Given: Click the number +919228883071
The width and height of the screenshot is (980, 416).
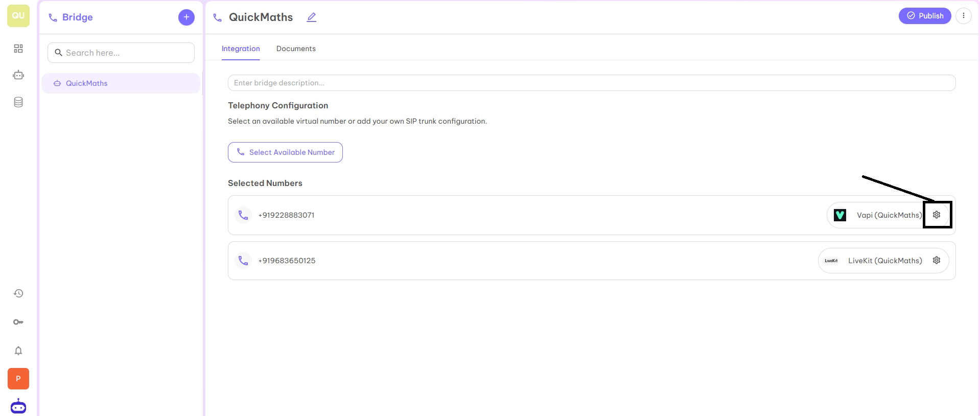Looking at the screenshot, I should point(287,215).
